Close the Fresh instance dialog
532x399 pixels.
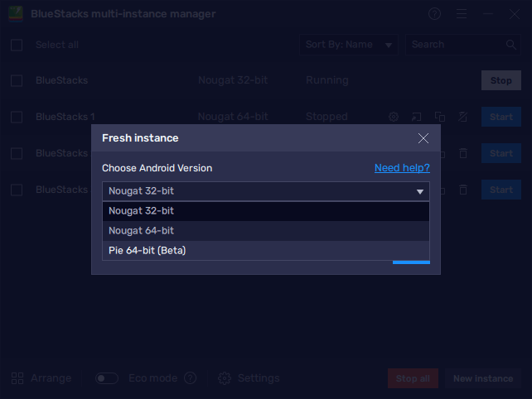tap(423, 138)
